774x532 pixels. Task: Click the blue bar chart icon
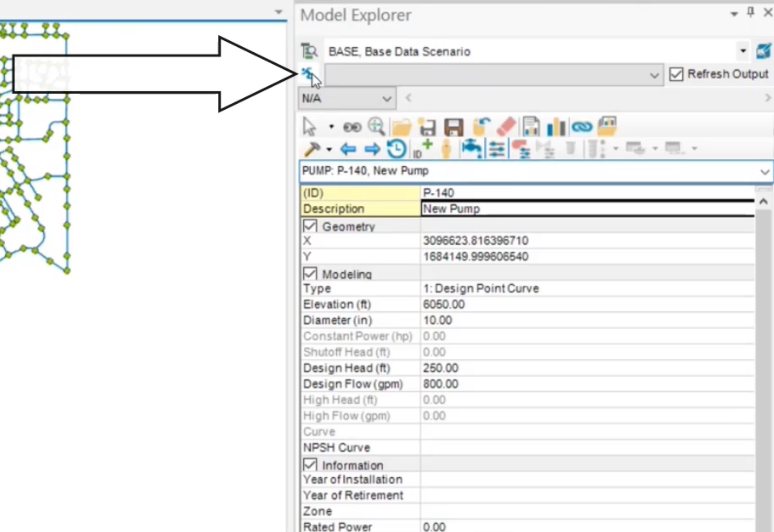pos(556,127)
